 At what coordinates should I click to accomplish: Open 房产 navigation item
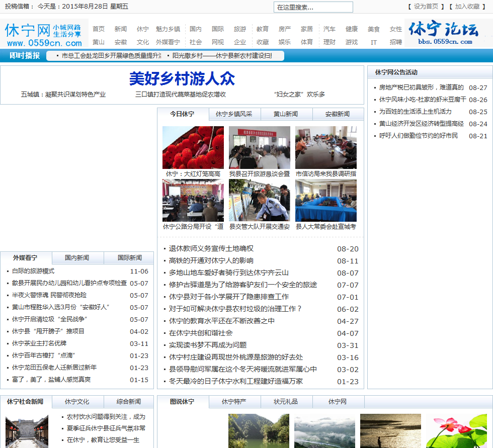[285, 29]
